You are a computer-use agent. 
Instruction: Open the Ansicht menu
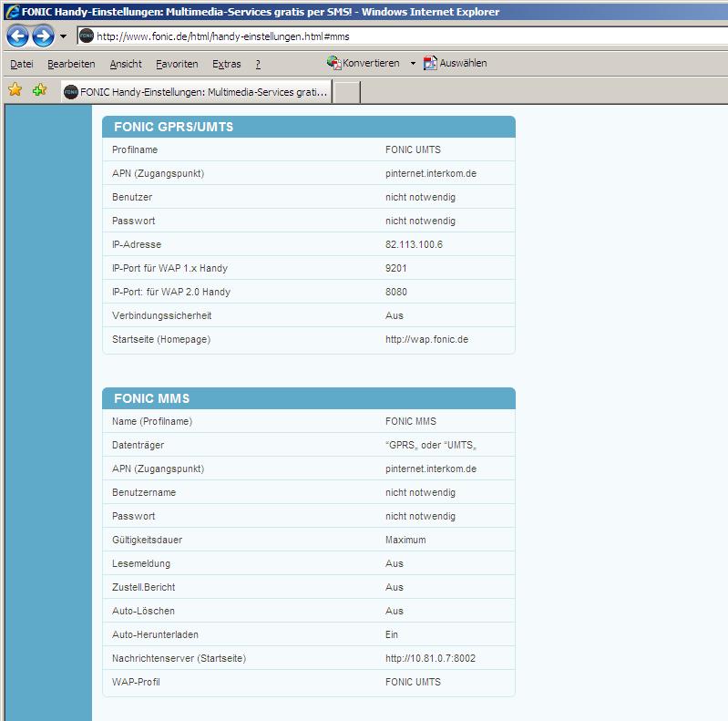pyautogui.click(x=126, y=64)
